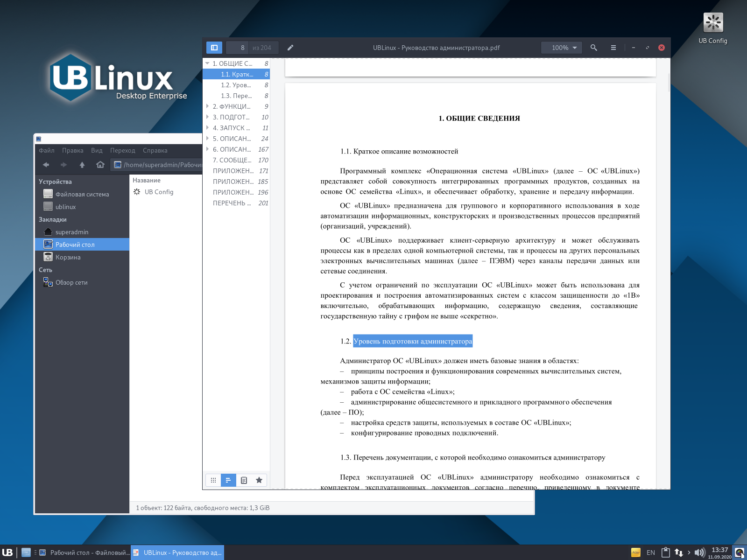747x560 pixels.
Task: Open the Правка menu in file manager
Action: 73,150
